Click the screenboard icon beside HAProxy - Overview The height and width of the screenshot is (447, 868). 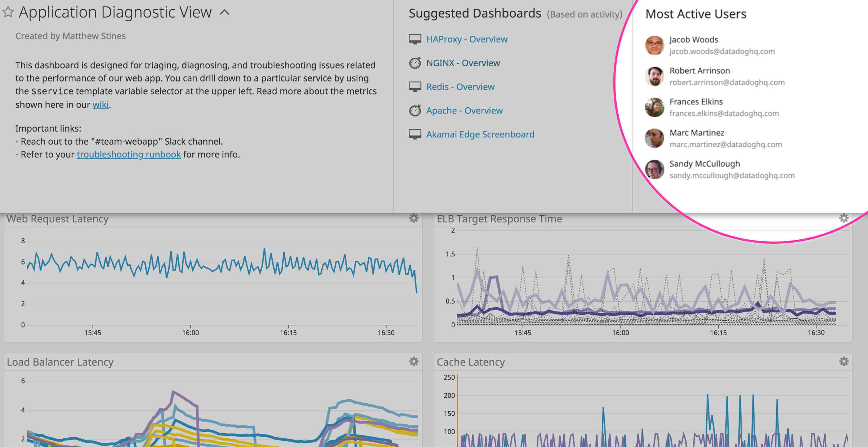pyautogui.click(x=415, y=39)
